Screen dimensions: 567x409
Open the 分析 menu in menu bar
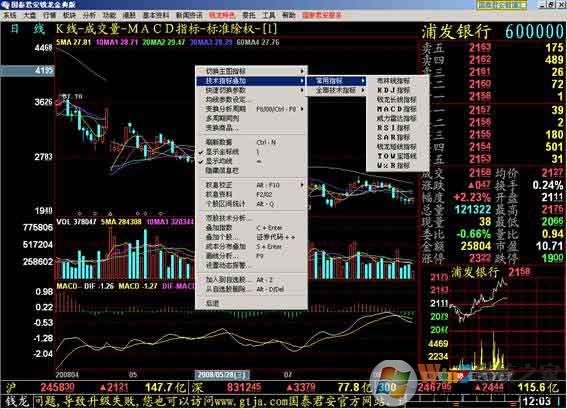(89, 16)
